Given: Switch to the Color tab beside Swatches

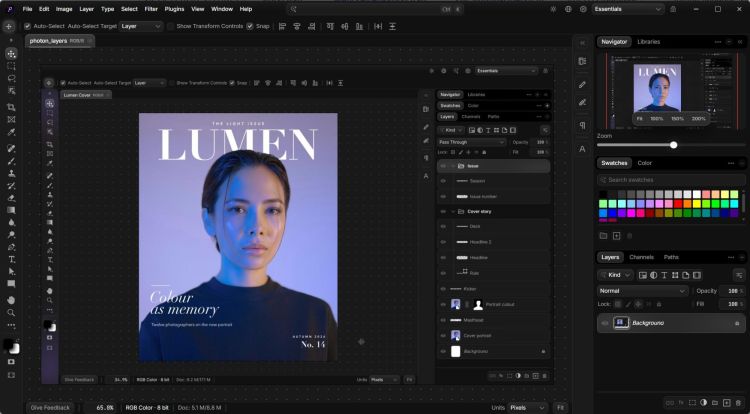Looking at the screenshot, I should (644, 163).
